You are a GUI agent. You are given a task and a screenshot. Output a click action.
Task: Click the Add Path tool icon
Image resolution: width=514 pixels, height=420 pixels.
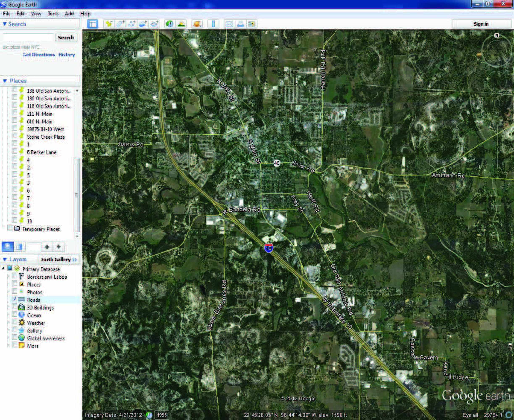click(132, 24)
